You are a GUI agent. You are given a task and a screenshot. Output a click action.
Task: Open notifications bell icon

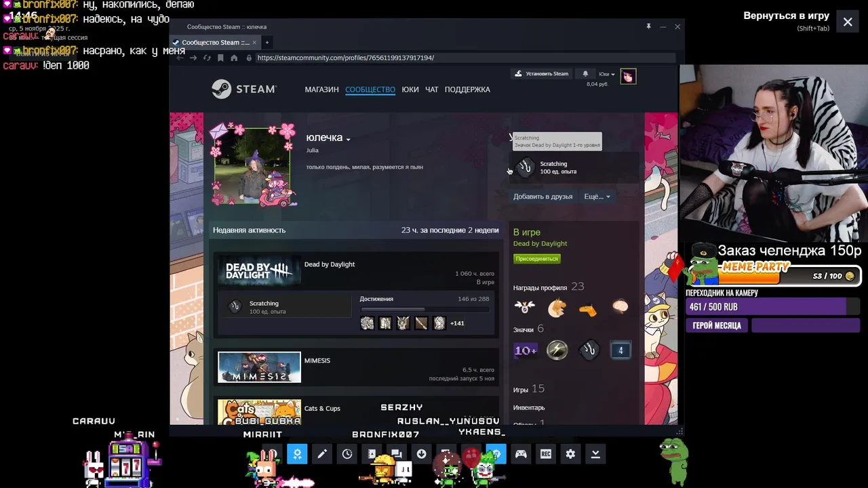pyautogui.click(x=585, y=74)
